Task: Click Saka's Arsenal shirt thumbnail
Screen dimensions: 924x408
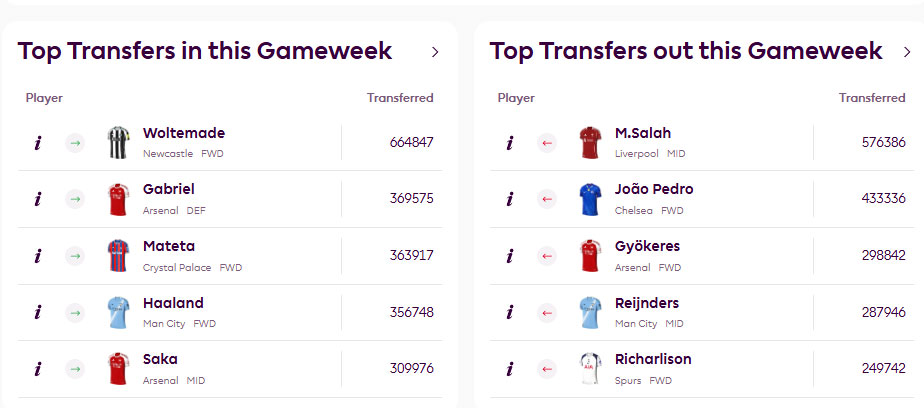Action: tap(119, 369)
